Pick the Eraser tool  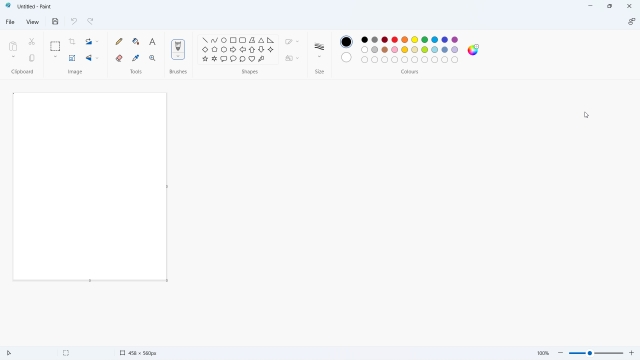tap(119, 58)
